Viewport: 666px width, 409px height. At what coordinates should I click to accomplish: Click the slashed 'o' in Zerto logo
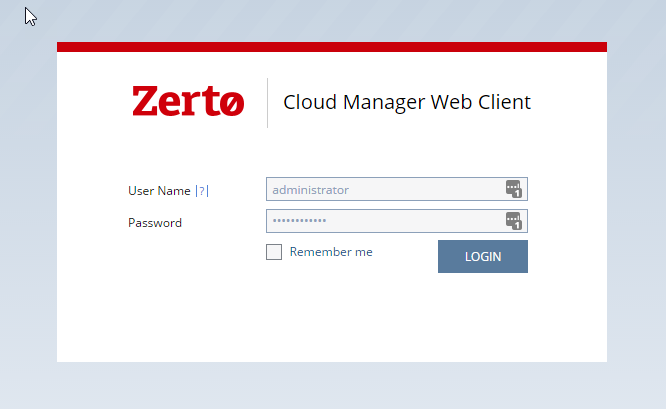pos(232,103)
